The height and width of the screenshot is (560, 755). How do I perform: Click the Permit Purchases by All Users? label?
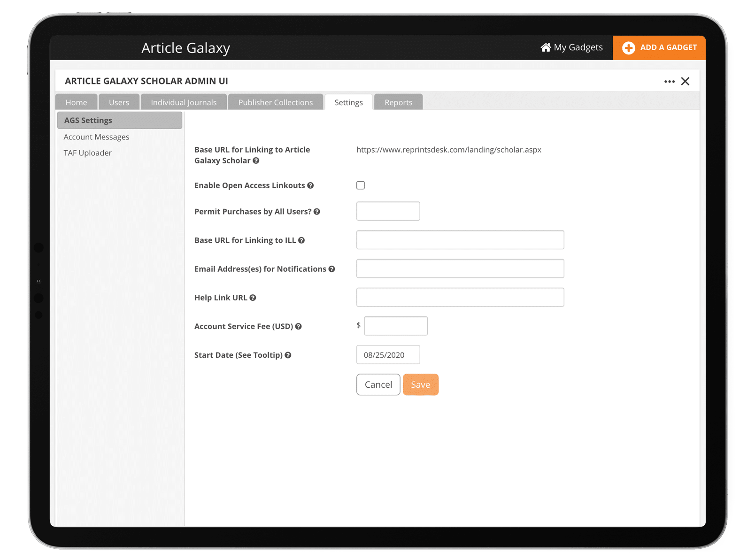(x=253, y=212)
